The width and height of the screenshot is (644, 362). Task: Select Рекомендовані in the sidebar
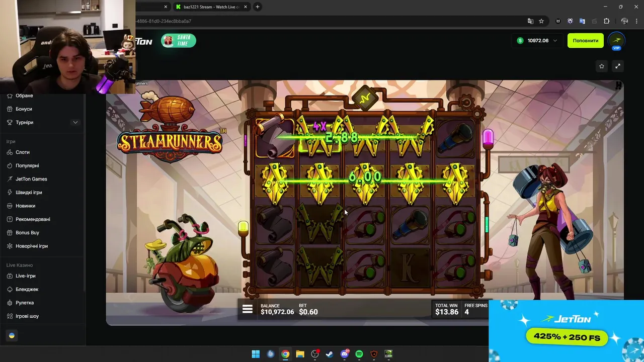[33, 219]
